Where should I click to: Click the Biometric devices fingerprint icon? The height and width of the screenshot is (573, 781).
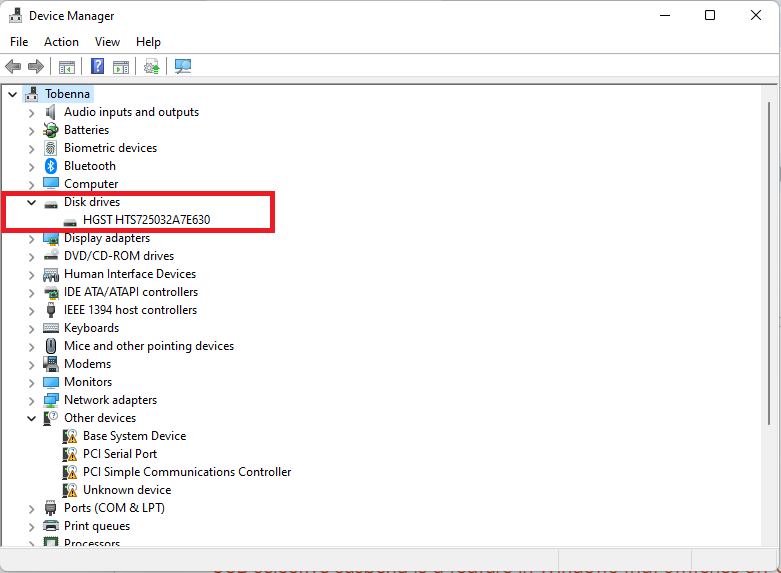coord(51,148)
